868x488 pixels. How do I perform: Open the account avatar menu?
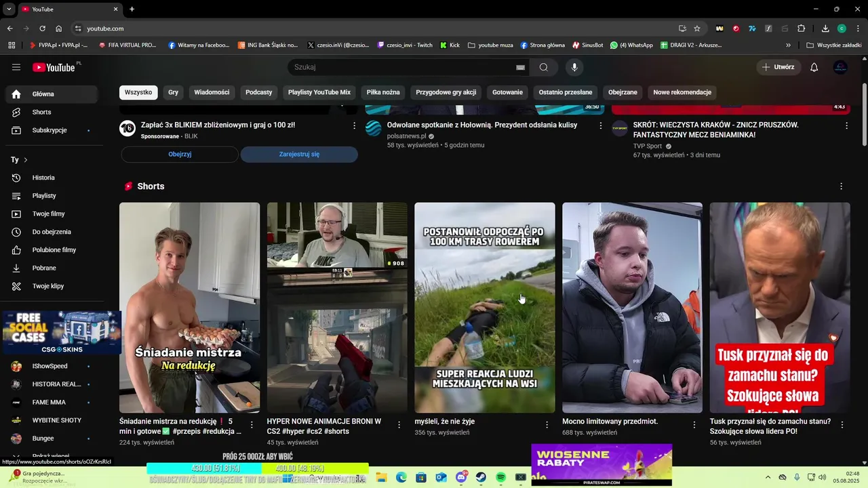pyautogui.click(x=840, y=67)
